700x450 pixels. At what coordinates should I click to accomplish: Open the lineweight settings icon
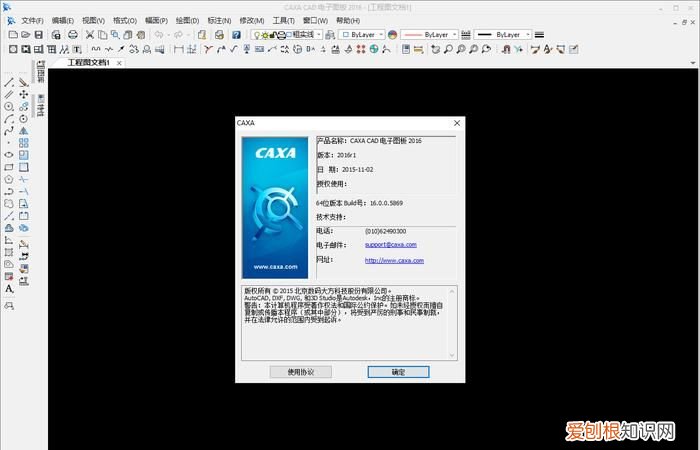[539, 34]
